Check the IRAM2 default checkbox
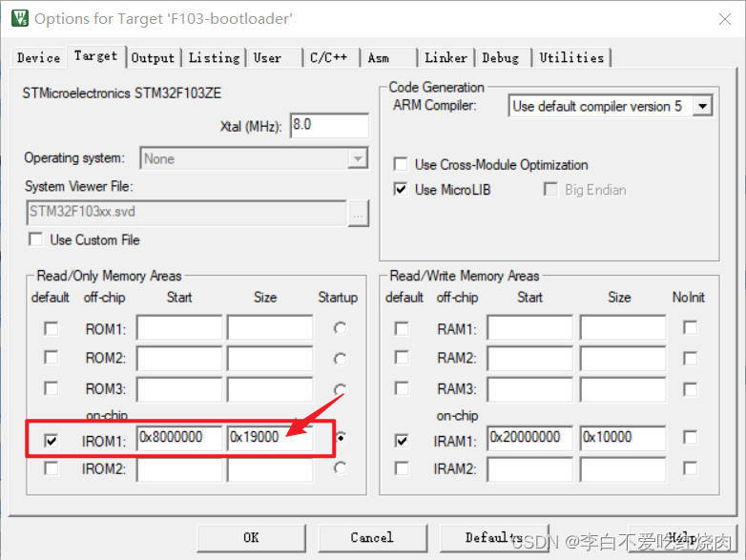 pyautogui.click(x=402, y=468)
